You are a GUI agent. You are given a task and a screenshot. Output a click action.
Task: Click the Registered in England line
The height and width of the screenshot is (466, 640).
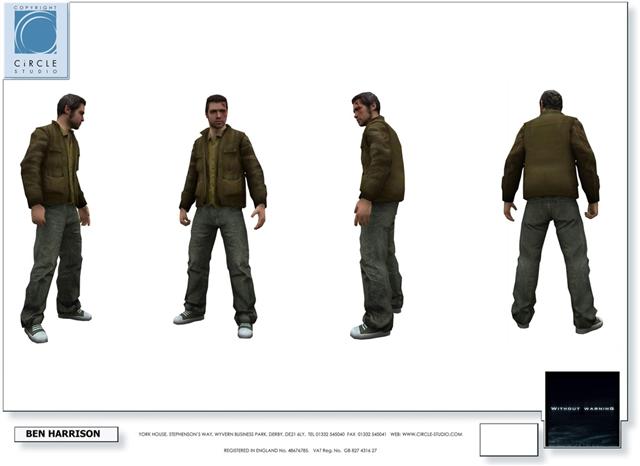coord(266,451)
